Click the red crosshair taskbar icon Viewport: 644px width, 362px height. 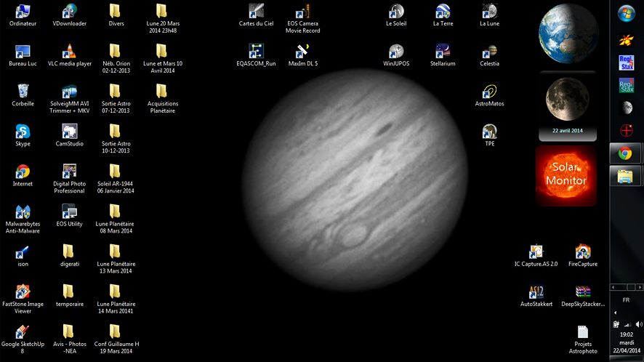coord(627,131)
